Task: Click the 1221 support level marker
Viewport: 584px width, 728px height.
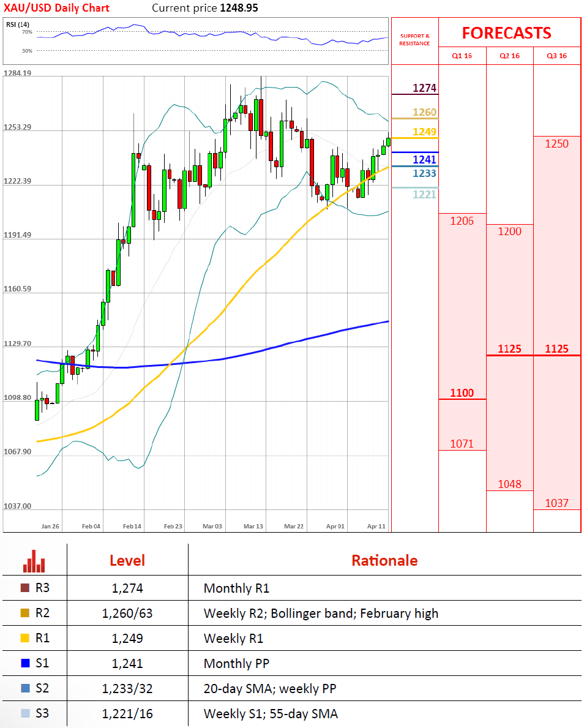Action: pyautogui.click(x=424, y=194)
